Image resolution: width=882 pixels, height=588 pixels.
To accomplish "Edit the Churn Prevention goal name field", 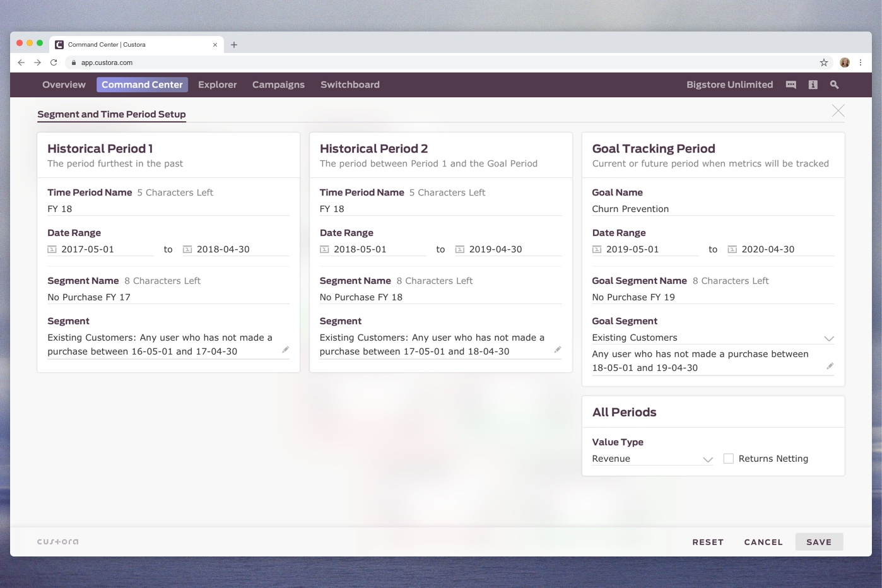I will [713, 209].
